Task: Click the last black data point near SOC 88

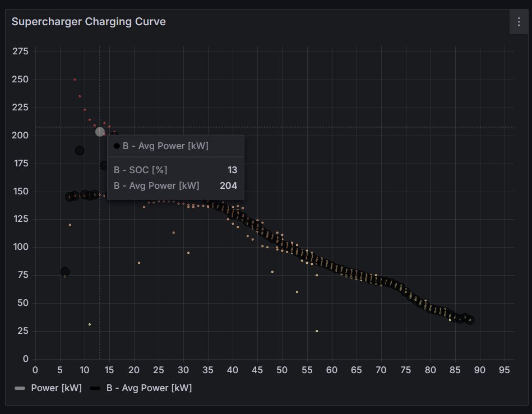Action: point(470,320)
